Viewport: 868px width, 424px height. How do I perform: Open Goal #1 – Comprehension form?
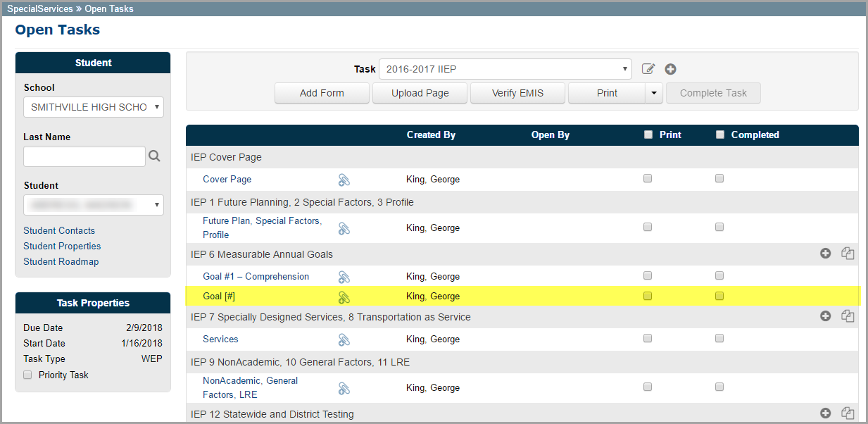click(x=256, y=276)
